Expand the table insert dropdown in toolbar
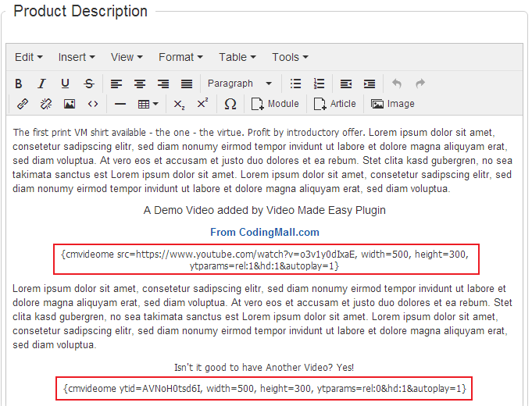 148,104
